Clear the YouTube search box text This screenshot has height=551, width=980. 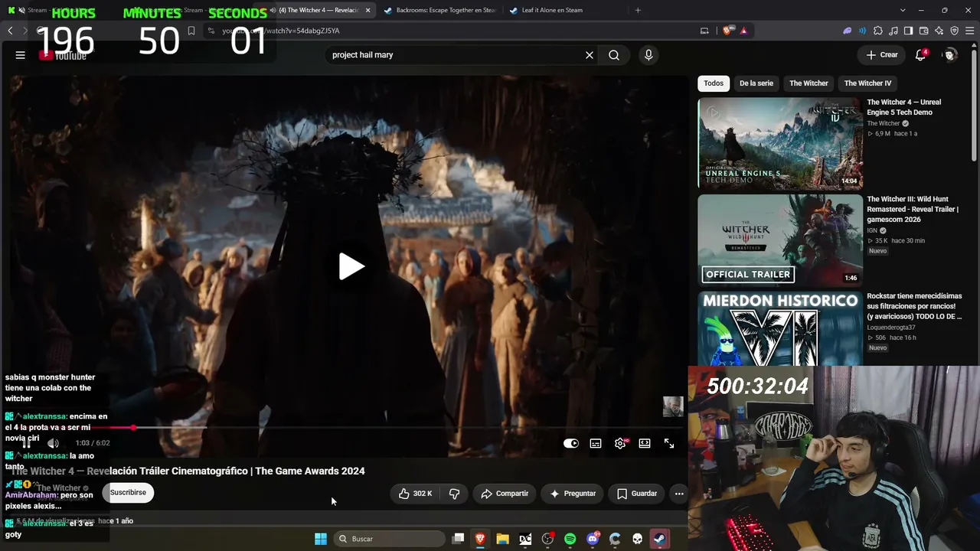pos(590,55)
